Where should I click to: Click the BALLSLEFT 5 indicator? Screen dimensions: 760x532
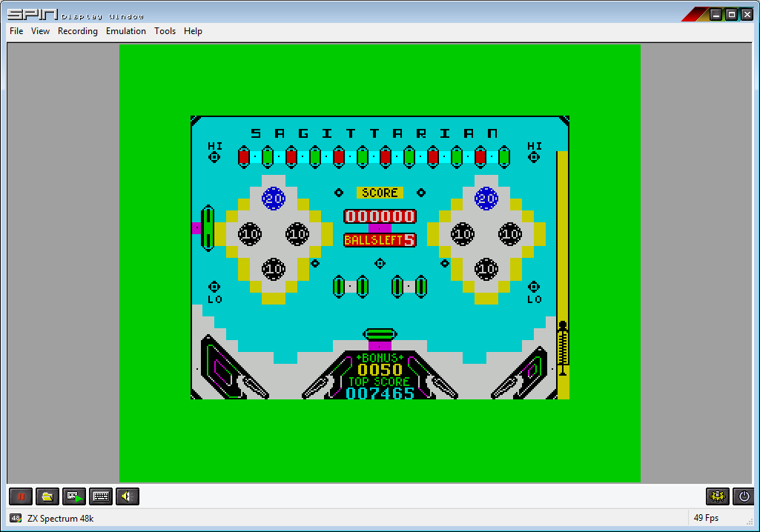coord(380,240)
